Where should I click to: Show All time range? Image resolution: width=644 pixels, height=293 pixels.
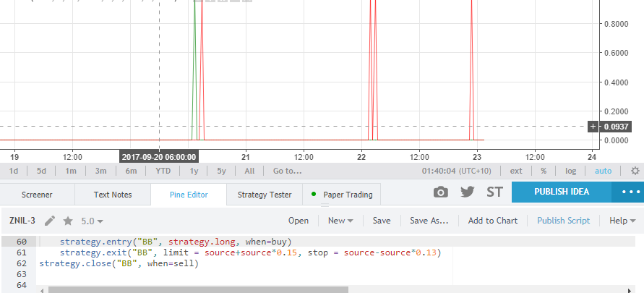click(x=249, y=171)
